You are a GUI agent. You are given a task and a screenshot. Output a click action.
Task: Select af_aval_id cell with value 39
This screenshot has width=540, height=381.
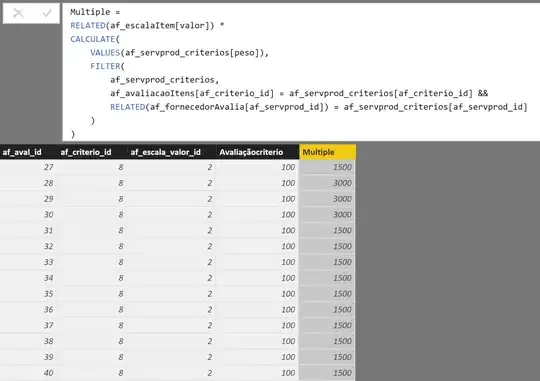pyautogui.click(x=29, y=357)
